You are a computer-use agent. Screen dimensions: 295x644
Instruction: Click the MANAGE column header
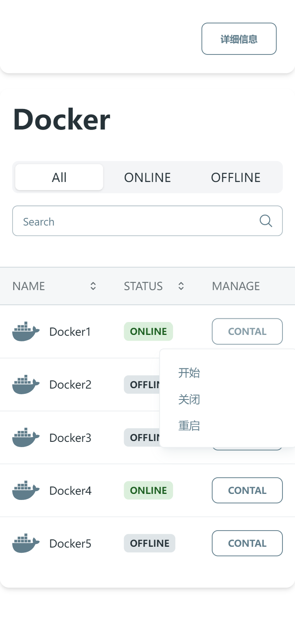(236, 286)
